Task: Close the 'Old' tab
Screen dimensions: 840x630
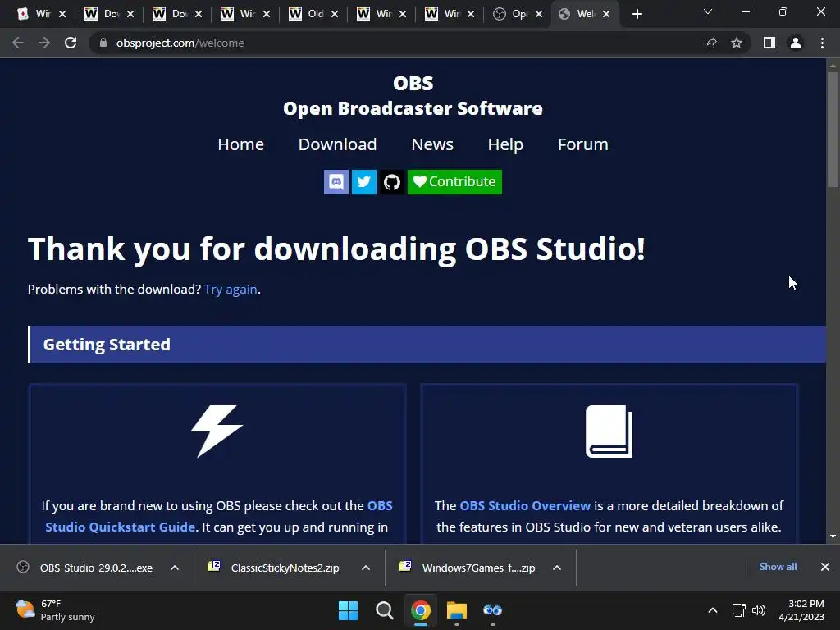Action: (335, 15)
